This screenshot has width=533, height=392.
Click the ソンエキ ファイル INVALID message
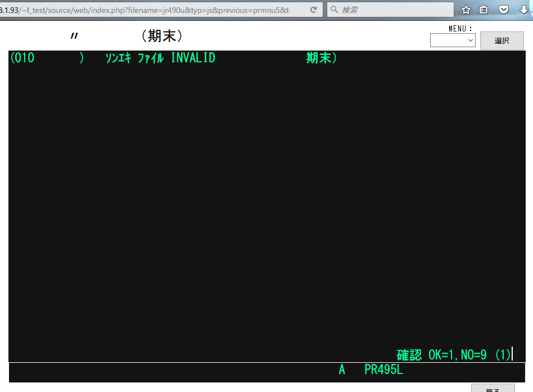(160, 58)
